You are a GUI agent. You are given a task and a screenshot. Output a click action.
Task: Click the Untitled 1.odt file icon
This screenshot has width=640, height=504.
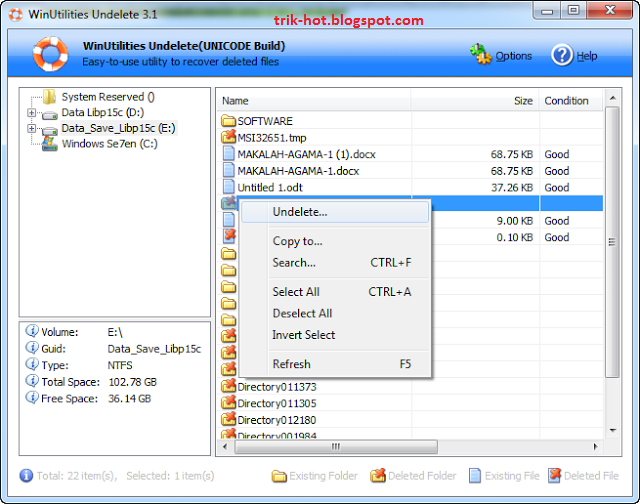(229, 187)
